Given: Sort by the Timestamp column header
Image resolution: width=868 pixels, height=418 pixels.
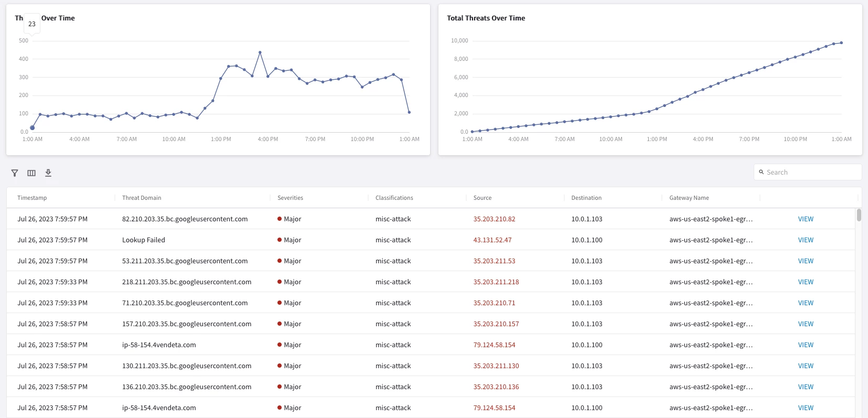Looking at the screenshot, I should coord(32,198).
